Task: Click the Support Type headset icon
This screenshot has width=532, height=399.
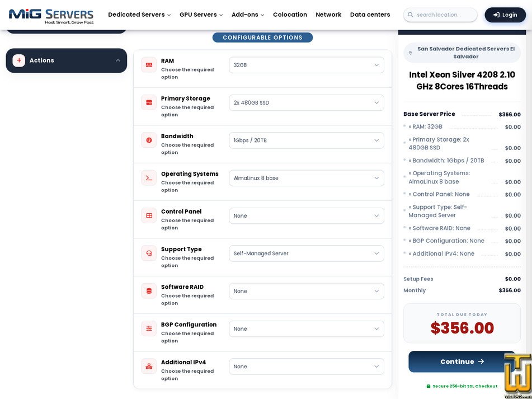Action: [x=149, y=253]
